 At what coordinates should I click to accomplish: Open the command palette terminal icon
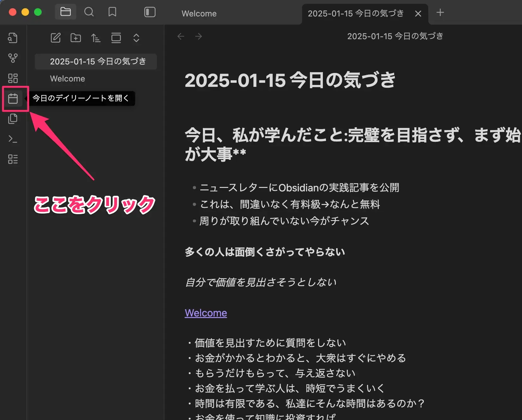(x=13, y=139)
